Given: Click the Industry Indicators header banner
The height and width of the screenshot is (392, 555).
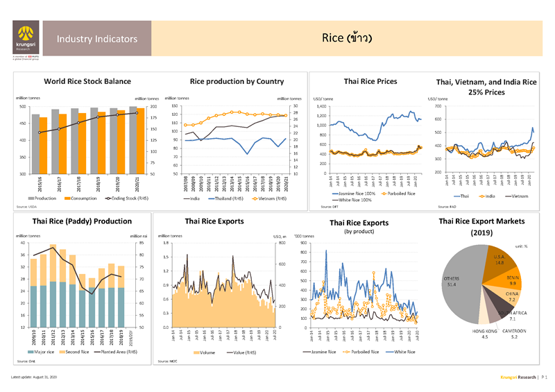Looking at the screenshot, I should pos(96,39).
